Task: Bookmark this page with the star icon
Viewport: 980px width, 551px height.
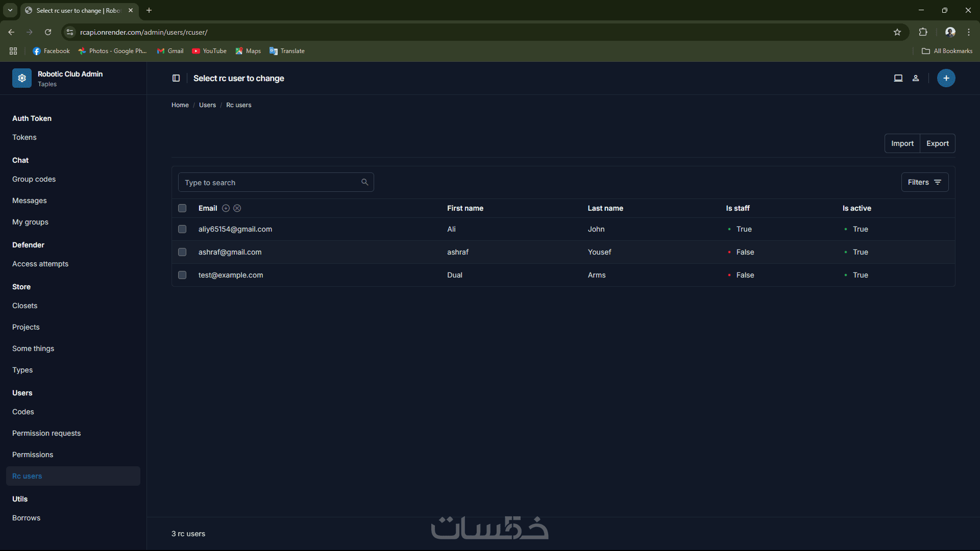Action: pos(897,32)
